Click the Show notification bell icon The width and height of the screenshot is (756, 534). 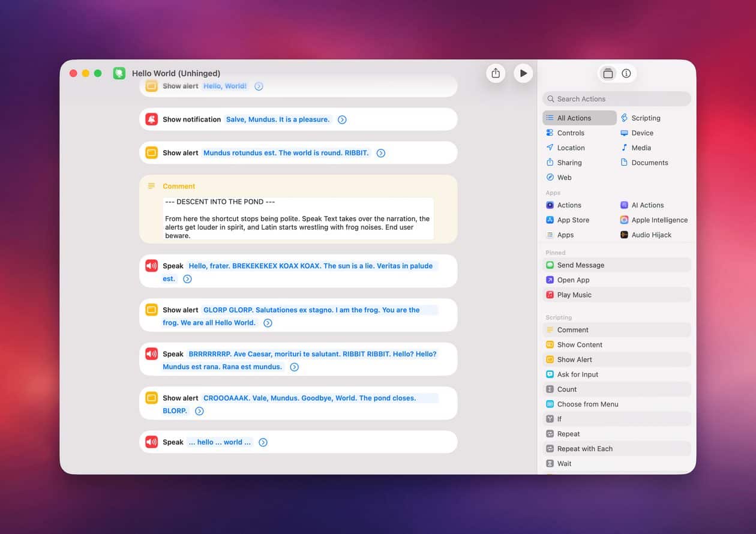click(x=152, y=119)
